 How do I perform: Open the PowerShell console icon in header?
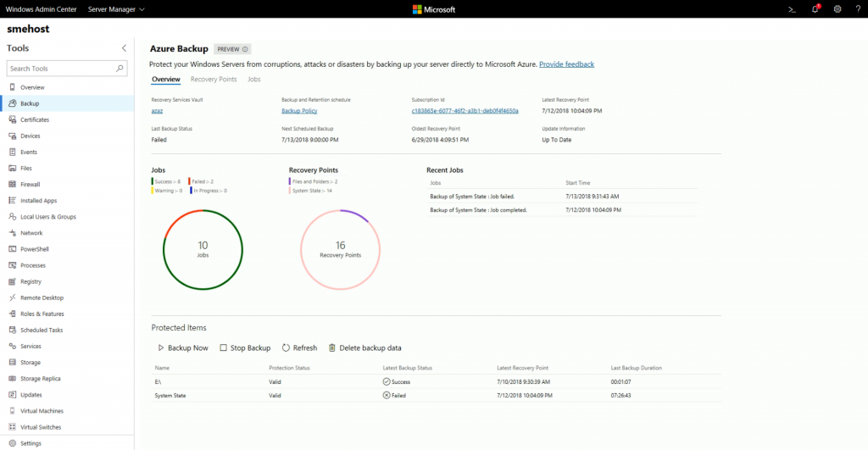pos(792,9)
